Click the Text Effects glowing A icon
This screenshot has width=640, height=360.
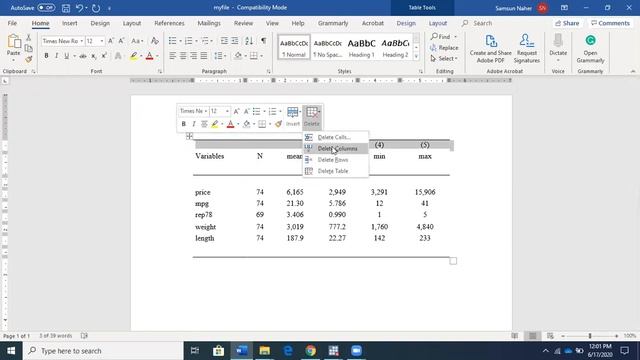click(x=118, y=56)
